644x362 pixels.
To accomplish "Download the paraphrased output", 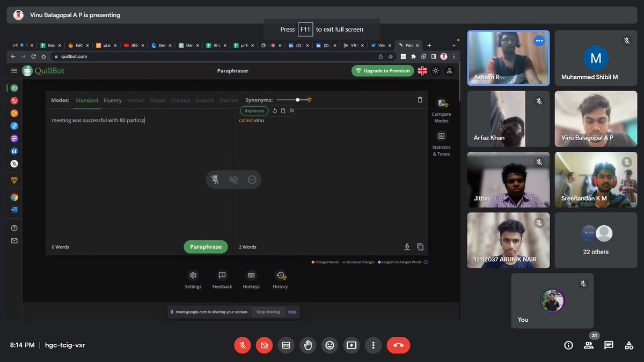I will coord(407,247).
